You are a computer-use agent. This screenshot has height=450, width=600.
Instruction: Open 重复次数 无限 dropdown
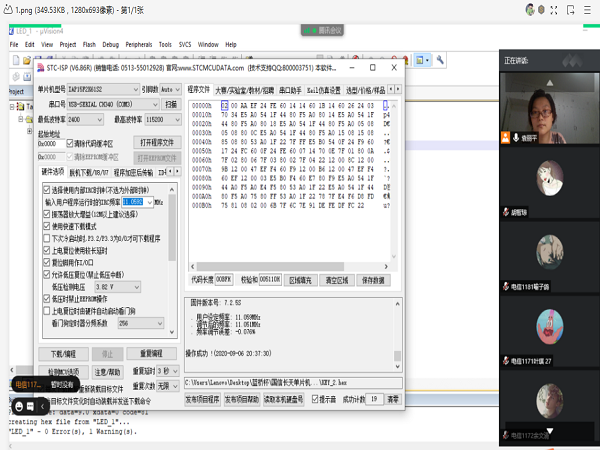pyautogui.click(x=168, y=386)
